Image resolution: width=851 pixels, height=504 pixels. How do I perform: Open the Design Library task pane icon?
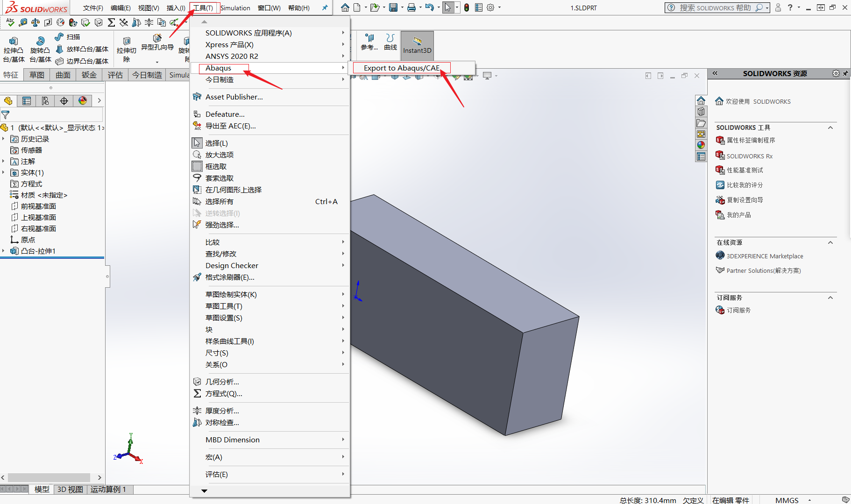coord(701,112)
